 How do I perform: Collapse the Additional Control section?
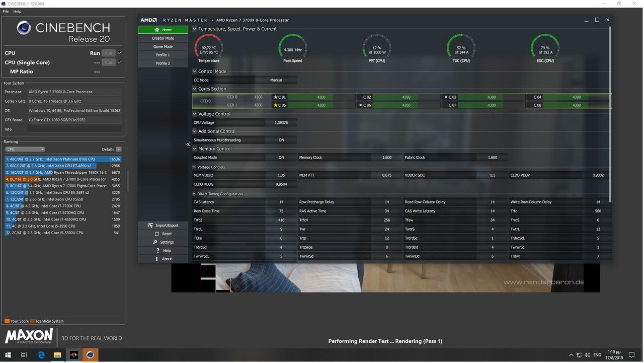click(x=195, y=131)
